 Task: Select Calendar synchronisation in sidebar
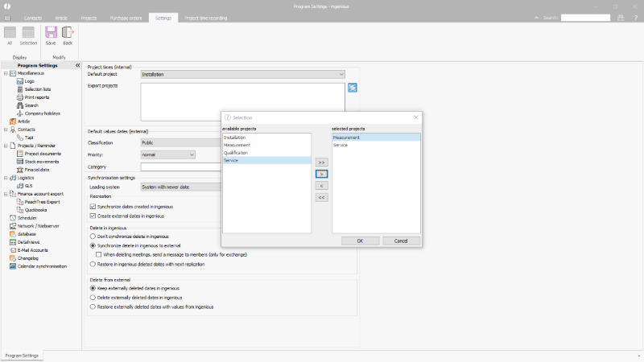coord(42,265)
